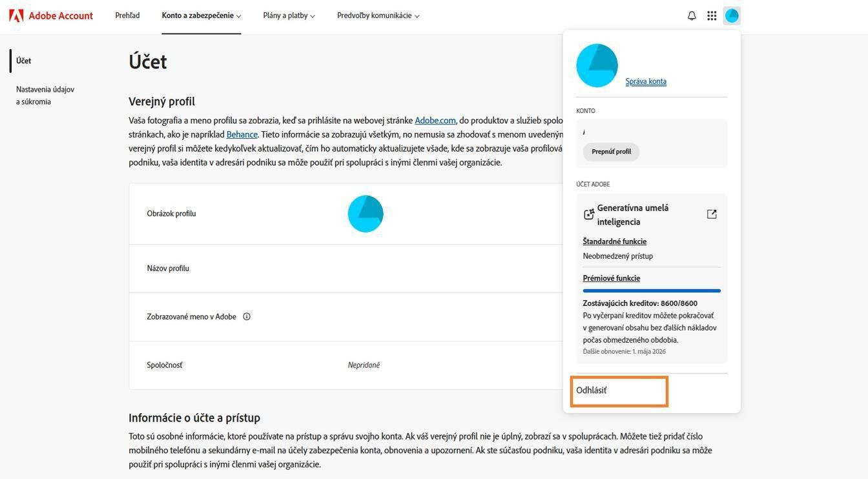
Task: Click the generative AI sparkle icon
Action: [x=589, y=214]
